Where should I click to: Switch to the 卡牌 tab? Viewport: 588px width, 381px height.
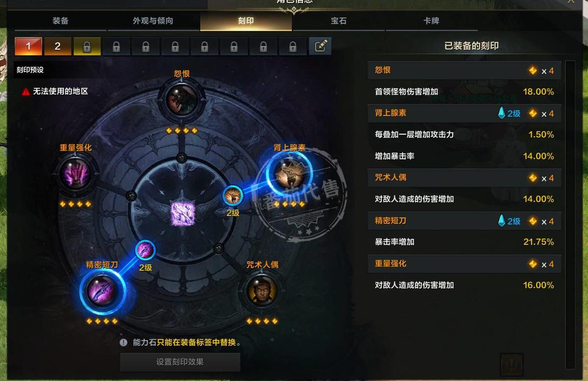click(431, 21)
